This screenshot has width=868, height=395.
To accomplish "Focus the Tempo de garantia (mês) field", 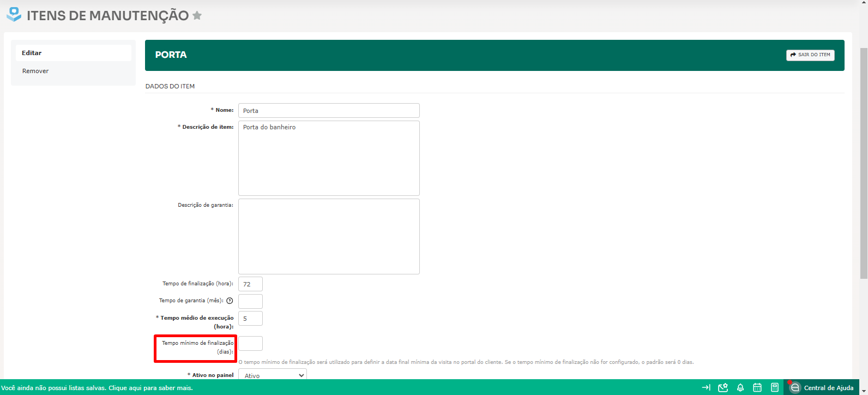I will point(250,301).
